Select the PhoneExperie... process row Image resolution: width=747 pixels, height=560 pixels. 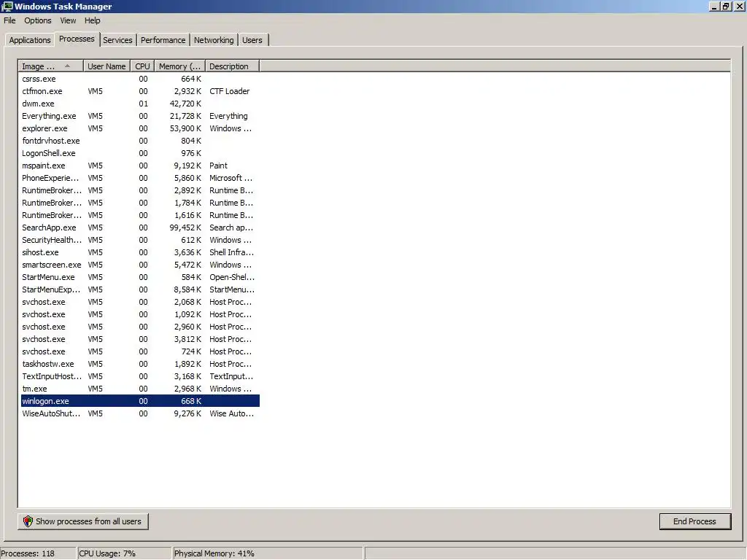(x=140, y=178)
